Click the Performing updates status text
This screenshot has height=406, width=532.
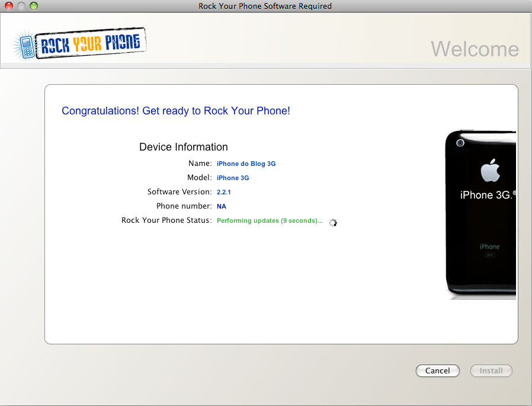(270, 220)
